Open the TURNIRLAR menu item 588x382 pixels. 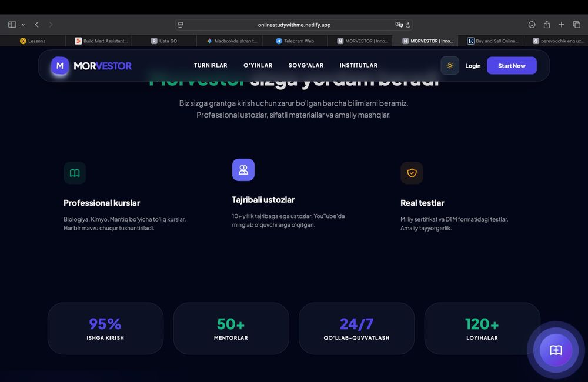point(211,65)
